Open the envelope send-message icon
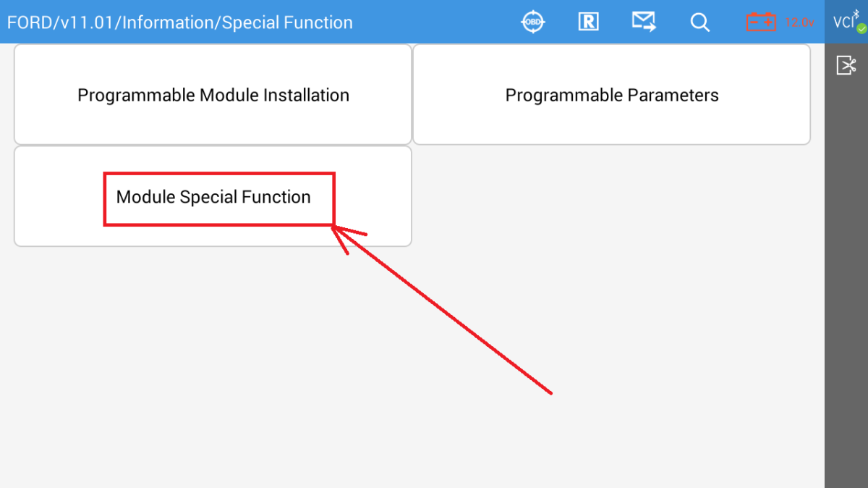Viewport: 868px width, 488px height. [643, 22]
